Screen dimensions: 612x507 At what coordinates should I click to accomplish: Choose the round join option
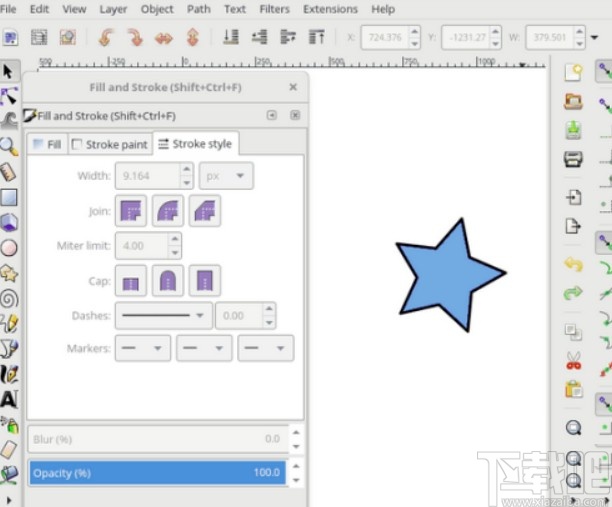click(x=168, y=210)
